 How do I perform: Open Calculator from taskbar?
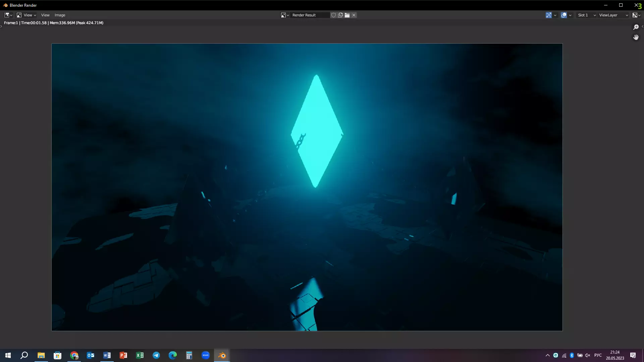pyautogui.click(x=189, y=355)
